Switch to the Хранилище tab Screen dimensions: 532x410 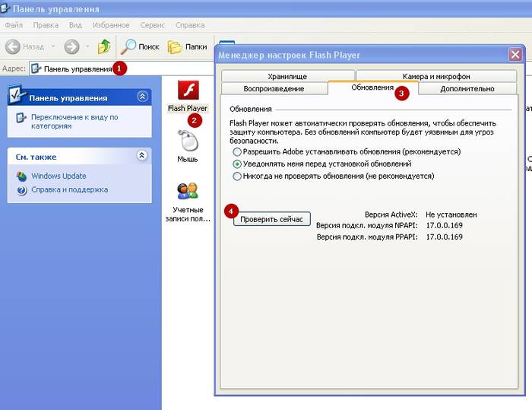point(287,76)
